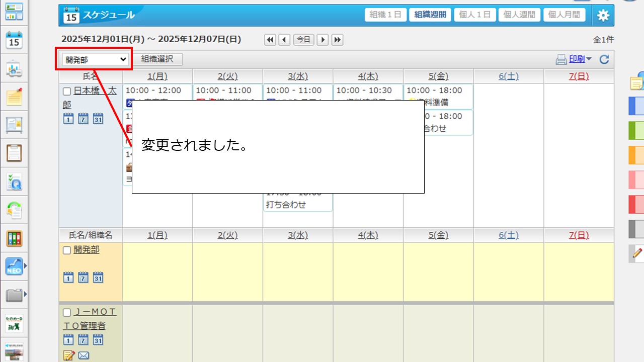This screenshot has height=362, width=644.
Task: Tick the 開発部 checkbox
Action: 67,250
